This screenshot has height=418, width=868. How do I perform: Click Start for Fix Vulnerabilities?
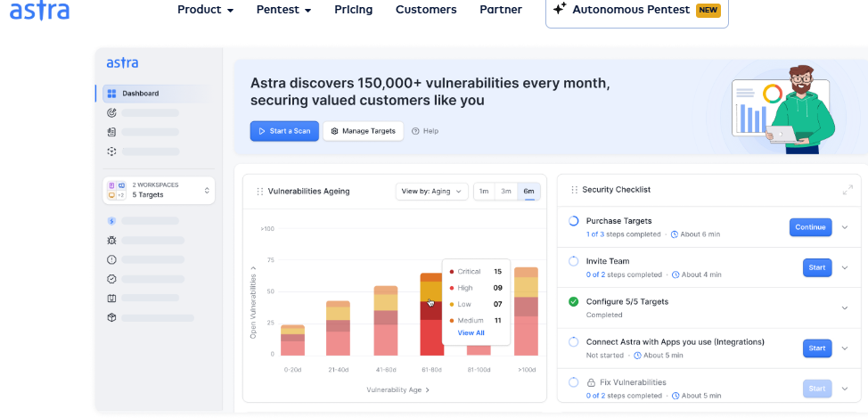tap(817, 389)
